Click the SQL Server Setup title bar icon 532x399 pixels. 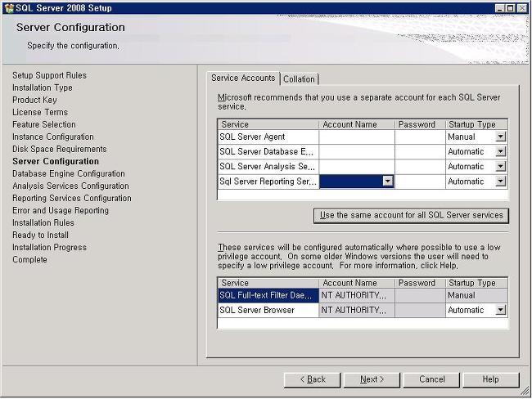tap(9, 8)
